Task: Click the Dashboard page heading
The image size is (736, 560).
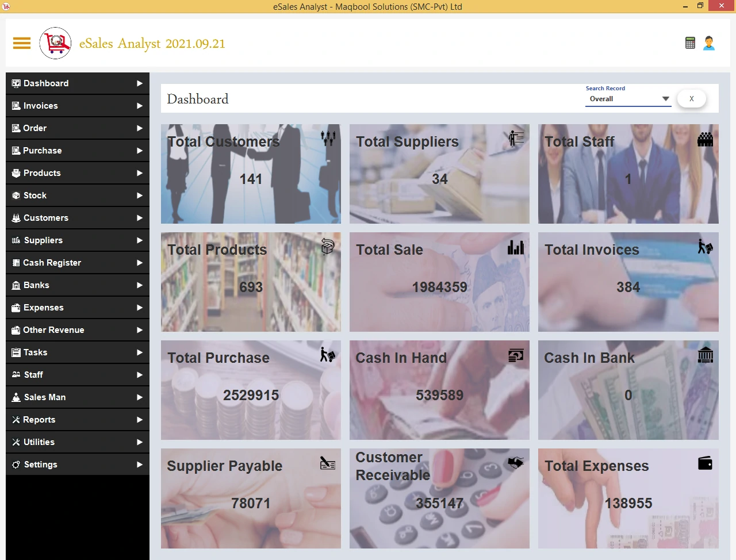Action: pos(198,99)
